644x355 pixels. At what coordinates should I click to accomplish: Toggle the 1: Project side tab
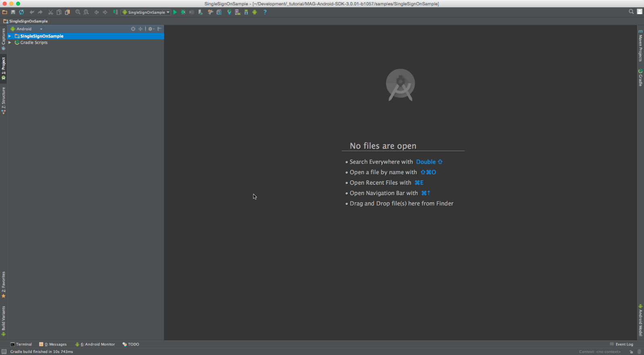click(x=3, y=68)
